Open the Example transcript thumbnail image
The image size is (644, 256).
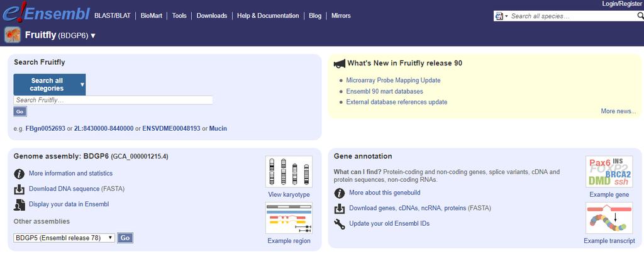click(609, 218)
